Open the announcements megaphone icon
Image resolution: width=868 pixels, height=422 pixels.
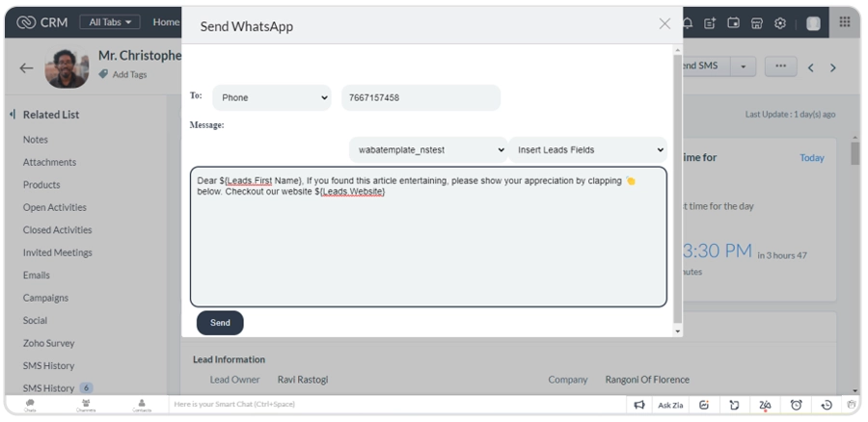638,406
